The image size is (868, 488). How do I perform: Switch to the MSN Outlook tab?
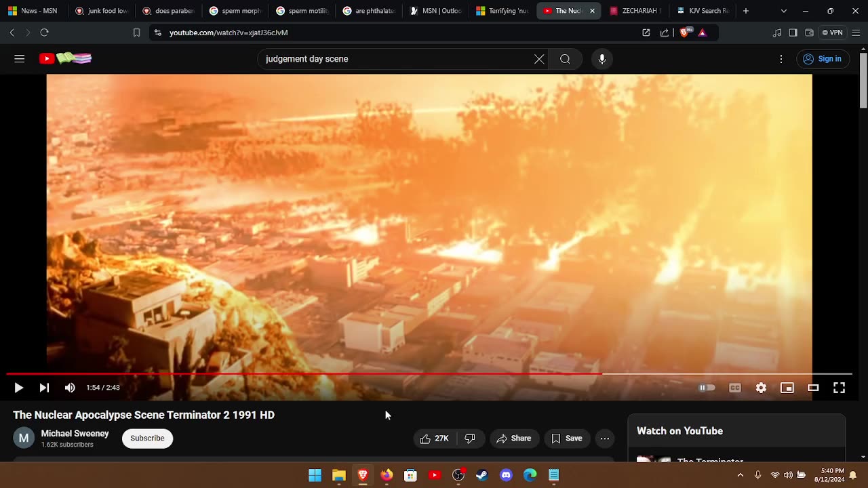point(435,11)
